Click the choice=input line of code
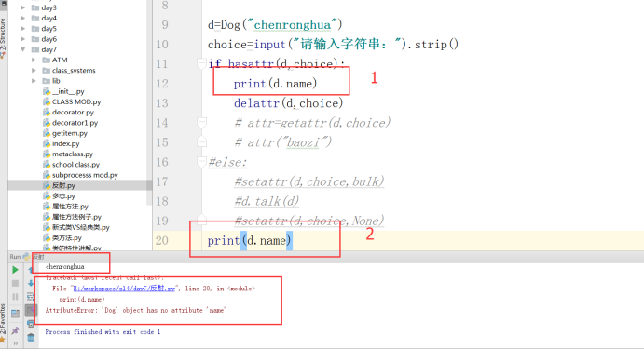 tap(333, 45)
